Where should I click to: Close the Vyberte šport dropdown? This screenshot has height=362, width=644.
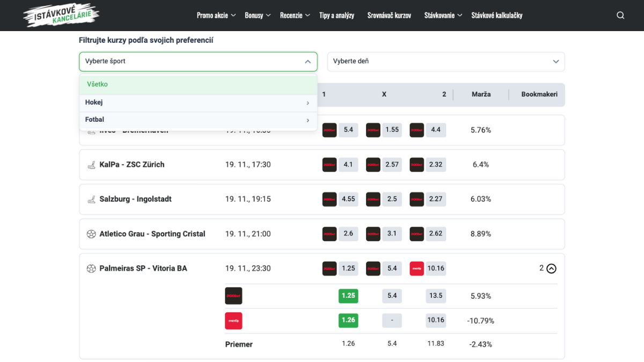point(198,62)
